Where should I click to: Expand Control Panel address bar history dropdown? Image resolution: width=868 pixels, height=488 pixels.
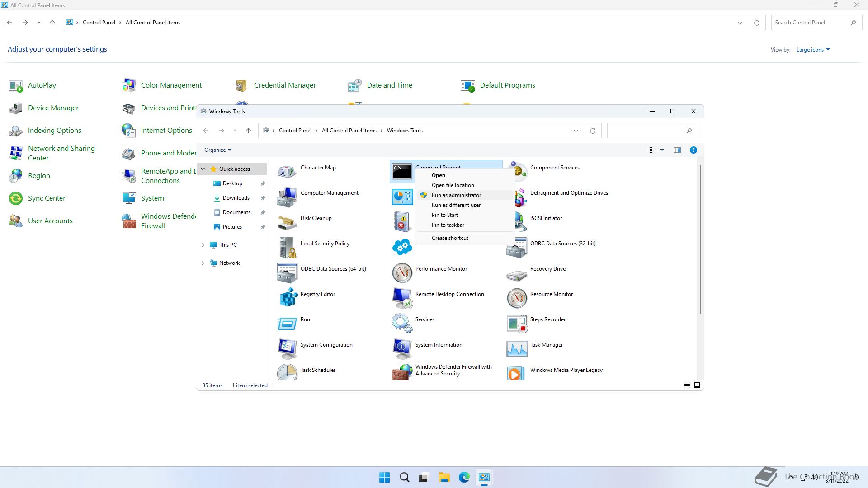(740, 23)
